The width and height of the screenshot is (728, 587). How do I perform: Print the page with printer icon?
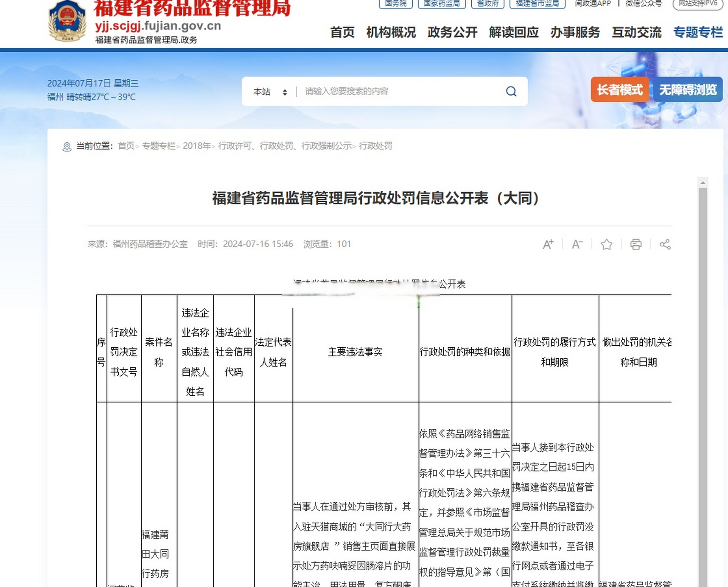tap(636, 244)
